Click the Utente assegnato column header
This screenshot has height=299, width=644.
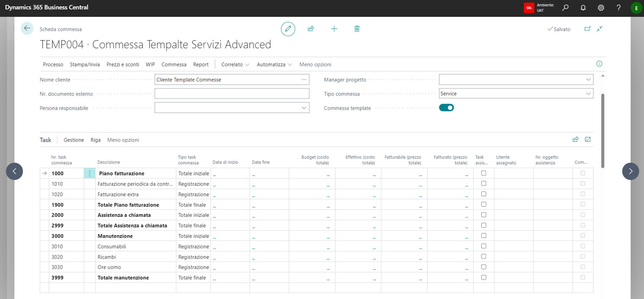pyautogui.click(x=506, y=160)
